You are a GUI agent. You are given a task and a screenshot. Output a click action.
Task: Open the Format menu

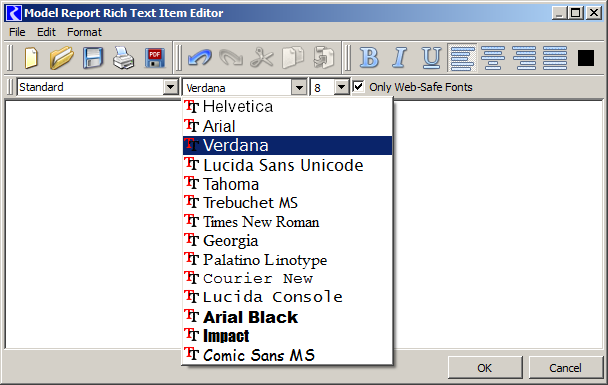tap(84, 32)
